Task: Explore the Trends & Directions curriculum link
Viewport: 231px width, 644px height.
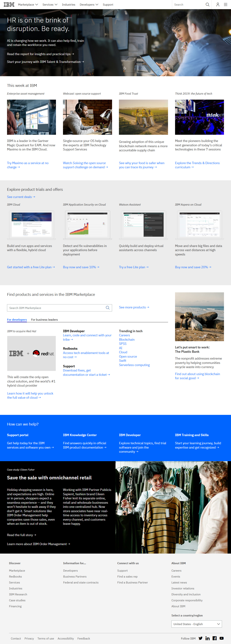Action: click(x=197, y=165)
